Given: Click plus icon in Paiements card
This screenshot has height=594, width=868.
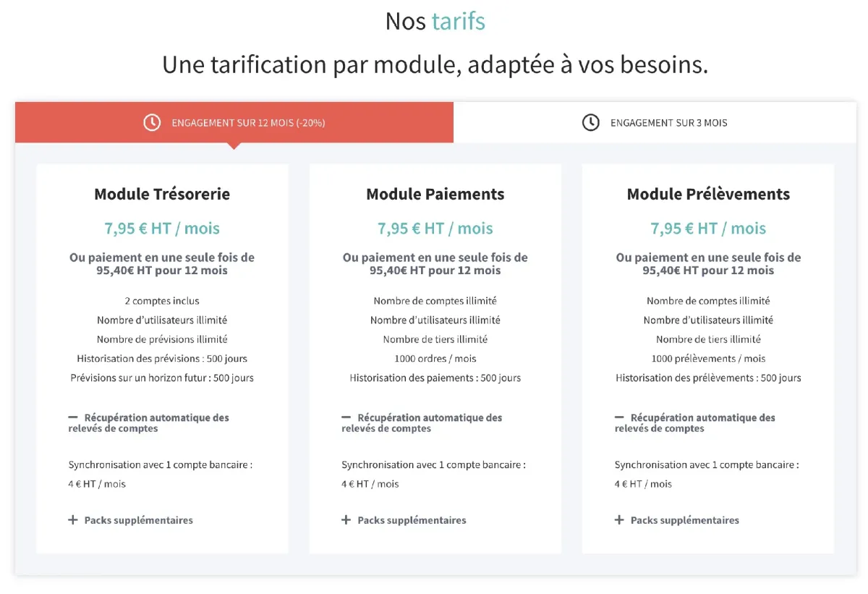Looking at the screenshot, I should click(x=346, y=520).
